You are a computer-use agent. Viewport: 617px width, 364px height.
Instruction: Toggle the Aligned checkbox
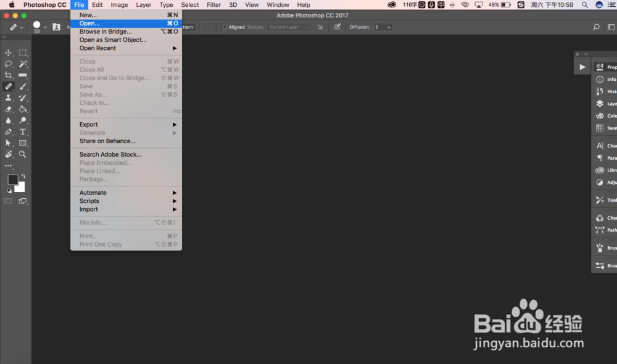pyautogui.click(x=225, y=27)
